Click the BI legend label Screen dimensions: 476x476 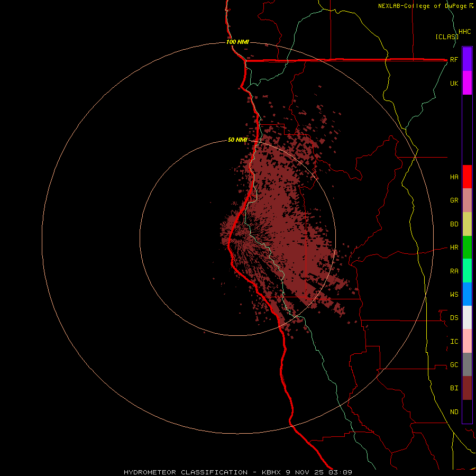click(x=454, y=388)
